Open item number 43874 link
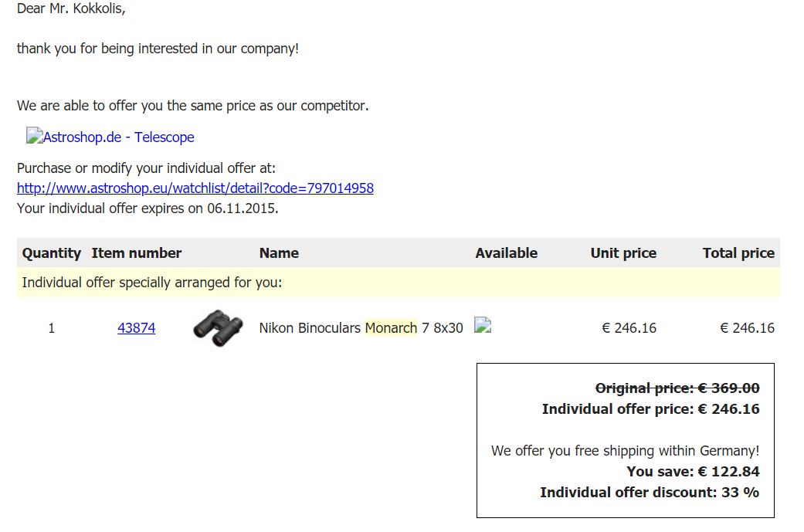The height and width of the screenshot is (532, 804). [x=137, y=327]
